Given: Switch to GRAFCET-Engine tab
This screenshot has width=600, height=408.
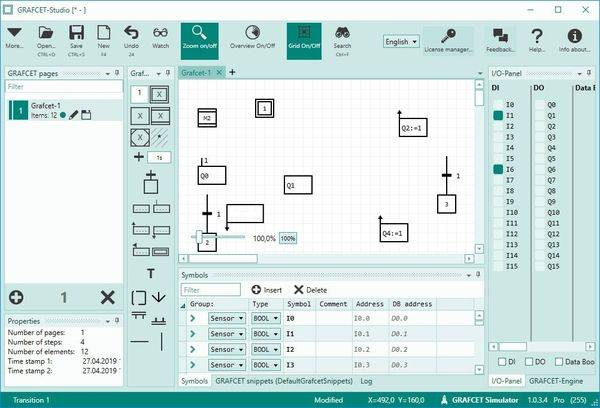Looking at the screenshot, I should pos(556,381).
